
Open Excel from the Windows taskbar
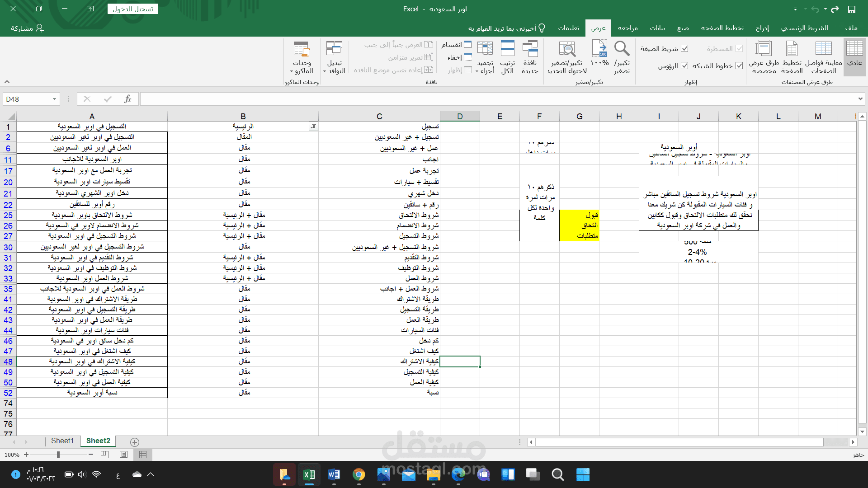pos(309,474)
